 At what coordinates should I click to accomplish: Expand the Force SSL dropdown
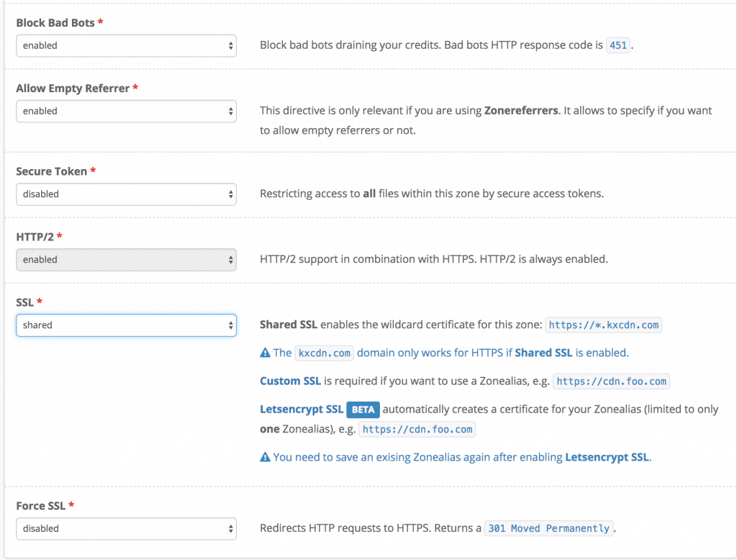pyautogui.click(x=126, y=528)
